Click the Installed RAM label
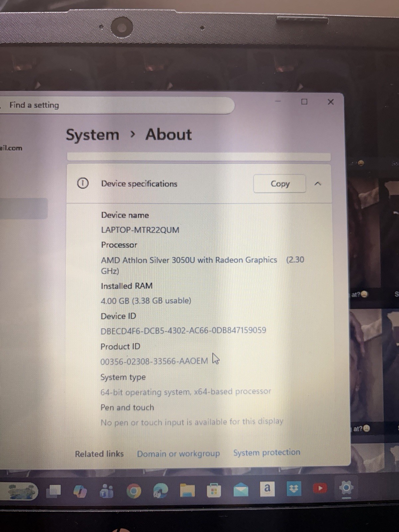399x532 pixels. click(127, 286)
